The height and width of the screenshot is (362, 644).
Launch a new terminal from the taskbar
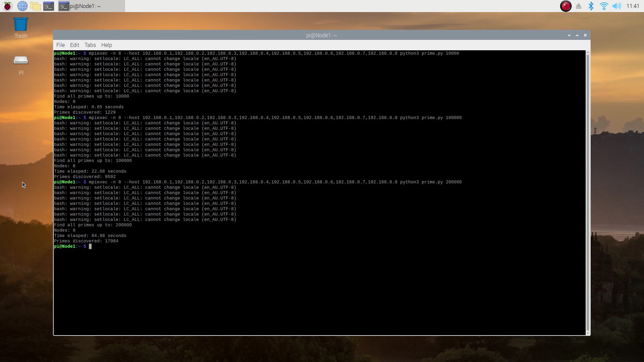point(49,6)
